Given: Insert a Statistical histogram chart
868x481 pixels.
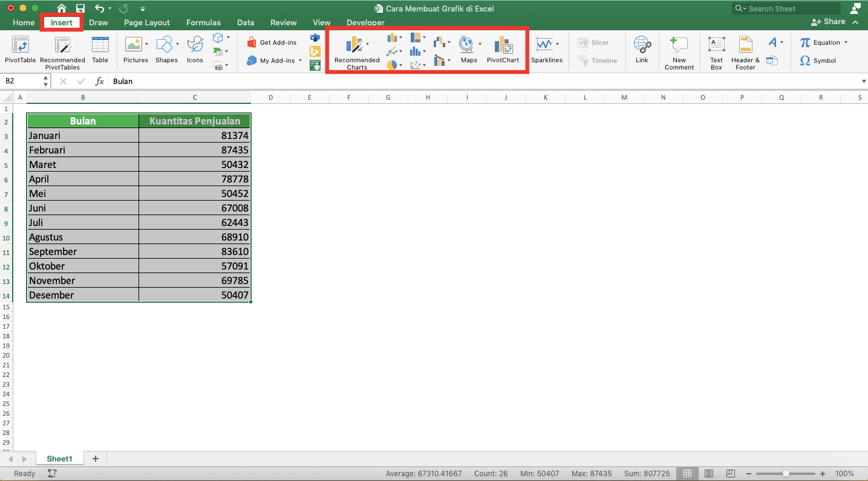Looking at the screenshot, I should pyautogui.click(x=416, y=52).
